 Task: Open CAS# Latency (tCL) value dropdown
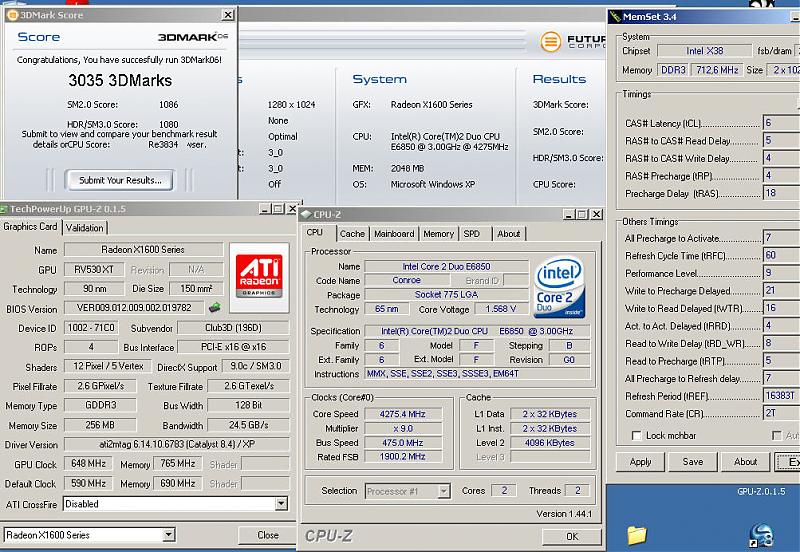(x=781, y=123)
